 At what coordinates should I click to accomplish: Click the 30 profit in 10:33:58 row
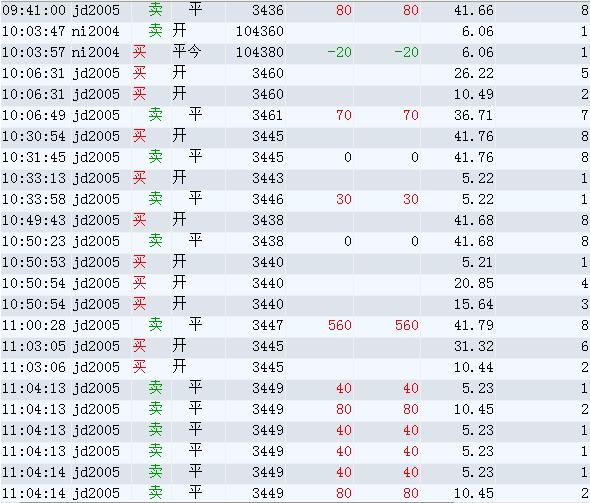click(x=344, y=199)
